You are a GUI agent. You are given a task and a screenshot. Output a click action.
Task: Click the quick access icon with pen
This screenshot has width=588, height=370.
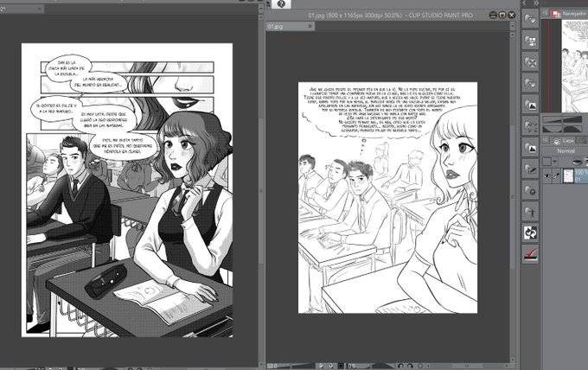(530, 169)
